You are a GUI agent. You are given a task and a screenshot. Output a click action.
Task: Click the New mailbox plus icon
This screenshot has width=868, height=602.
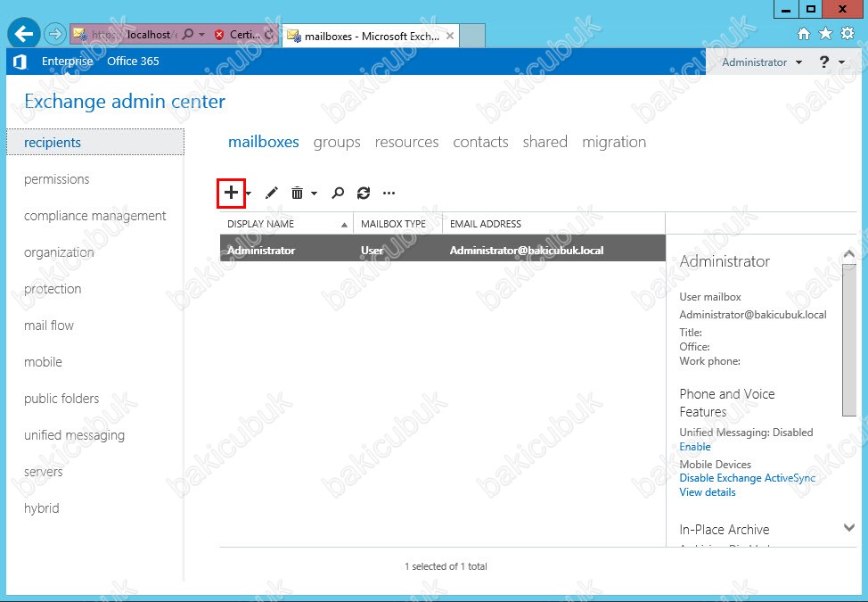pos(231,193)
